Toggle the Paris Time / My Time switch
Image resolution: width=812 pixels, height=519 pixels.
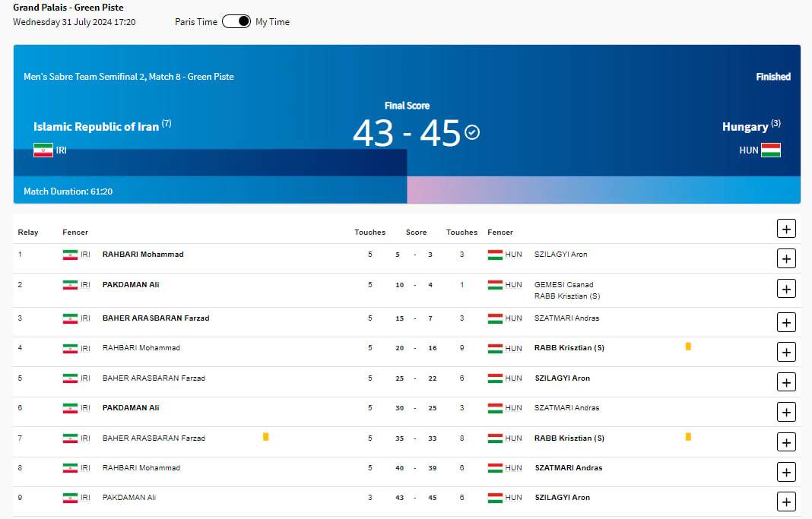tap(236, 21)
